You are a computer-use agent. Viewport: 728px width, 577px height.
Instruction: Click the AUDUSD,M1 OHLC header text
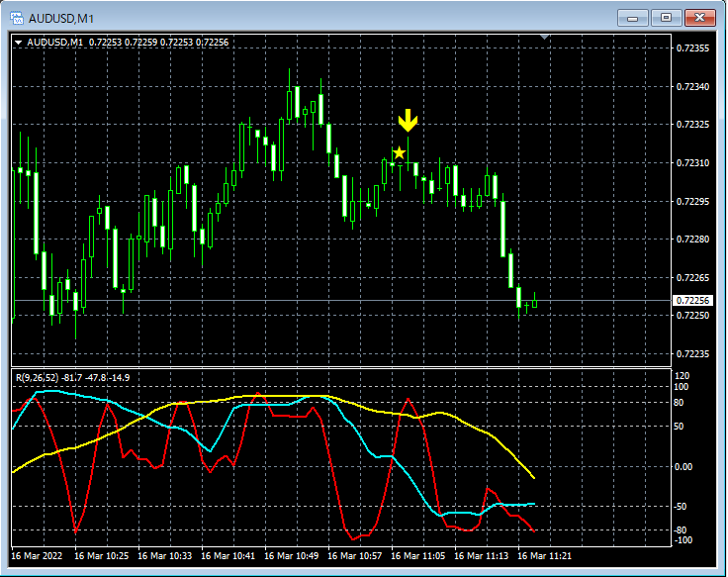click(x=128, y=43)
